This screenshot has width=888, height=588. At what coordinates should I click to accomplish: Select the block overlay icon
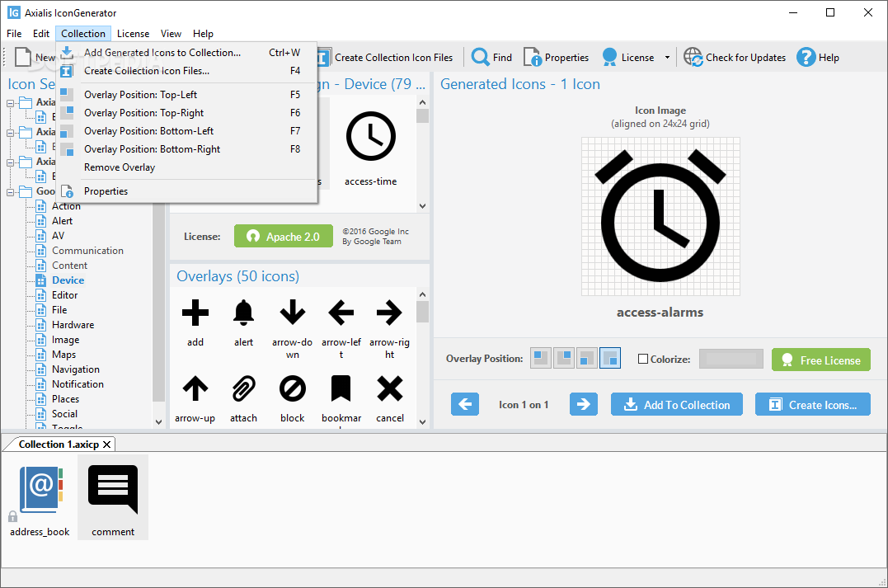[293, 388]
